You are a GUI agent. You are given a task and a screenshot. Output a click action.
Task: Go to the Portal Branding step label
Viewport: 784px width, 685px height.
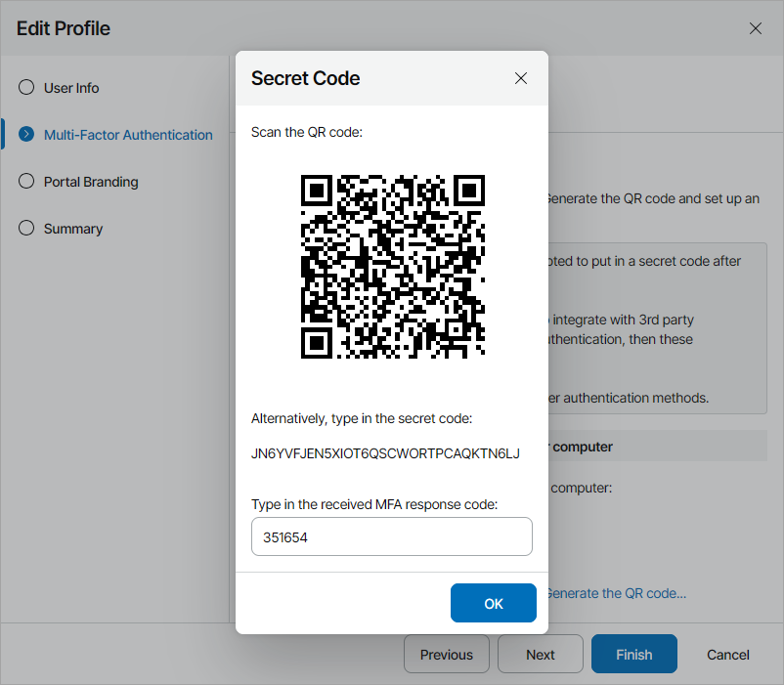coord(91,182)
